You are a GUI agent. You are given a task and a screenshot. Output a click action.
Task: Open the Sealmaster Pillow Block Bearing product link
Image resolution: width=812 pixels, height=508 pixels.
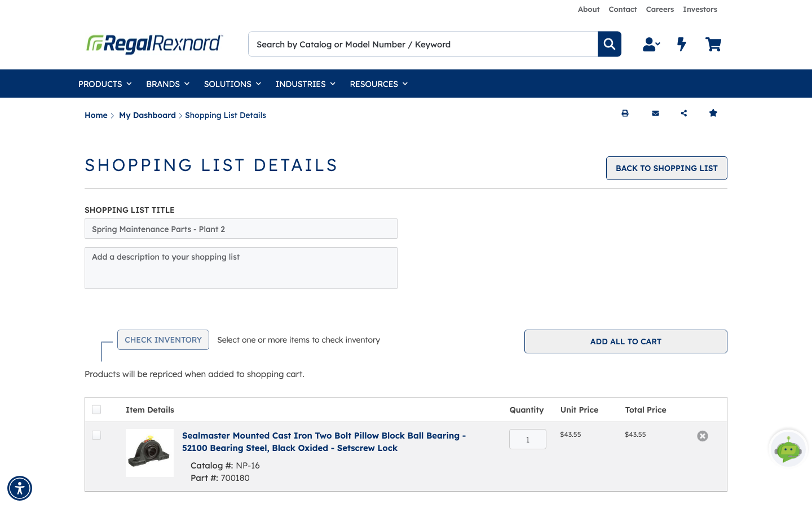click(x=324, y=442)
